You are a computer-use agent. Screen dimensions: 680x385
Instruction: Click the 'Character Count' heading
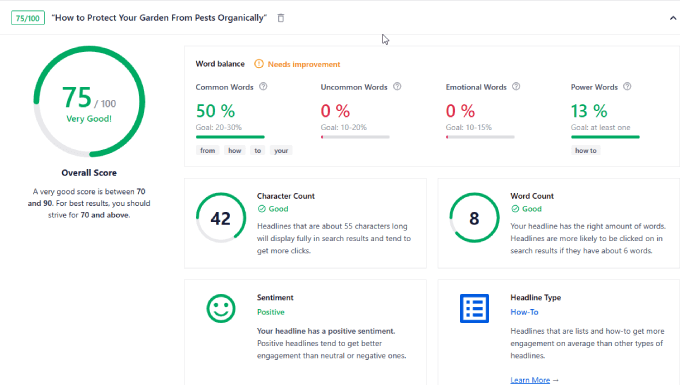[286, 196]
